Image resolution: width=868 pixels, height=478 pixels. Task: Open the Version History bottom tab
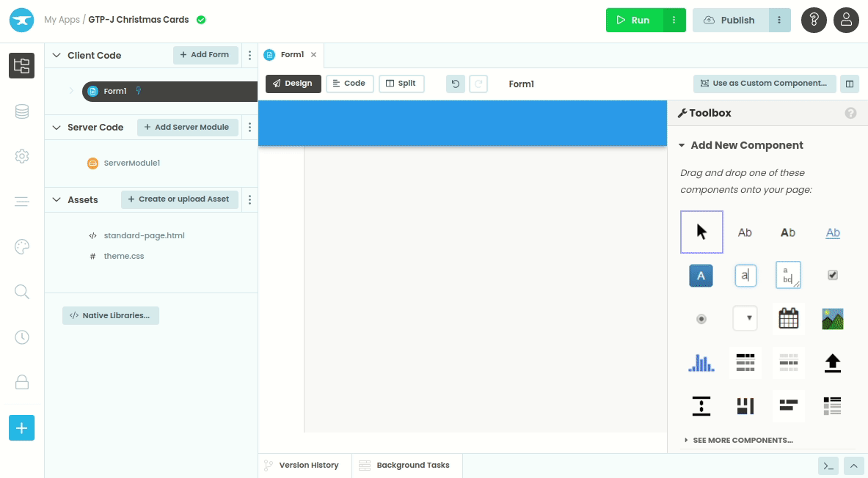coord(302,466)
